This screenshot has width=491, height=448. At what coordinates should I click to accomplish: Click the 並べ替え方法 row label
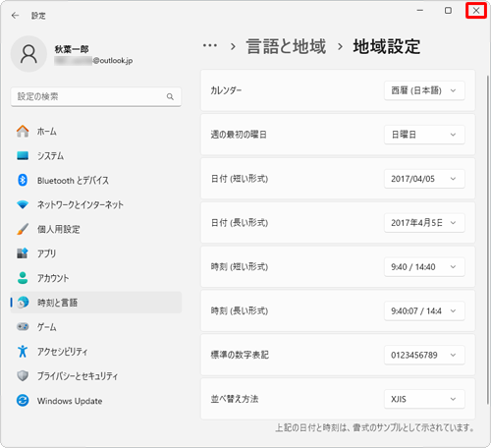tap(235, 399)
